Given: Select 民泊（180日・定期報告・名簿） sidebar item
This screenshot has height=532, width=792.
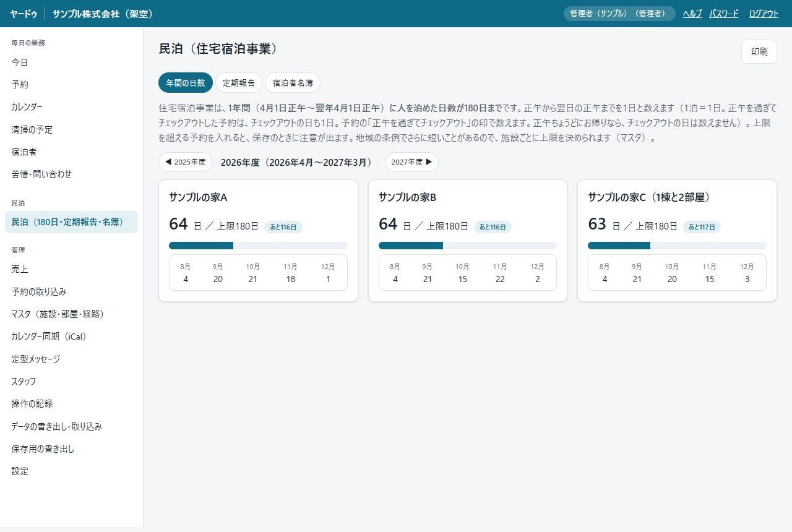Looking at the screenshot, I should [71, 222].
